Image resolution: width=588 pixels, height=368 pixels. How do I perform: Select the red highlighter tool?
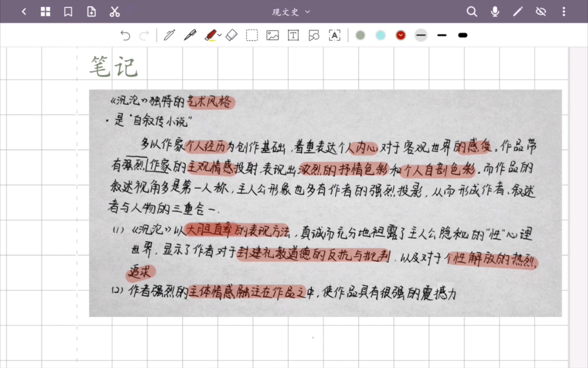coord(211,35)
